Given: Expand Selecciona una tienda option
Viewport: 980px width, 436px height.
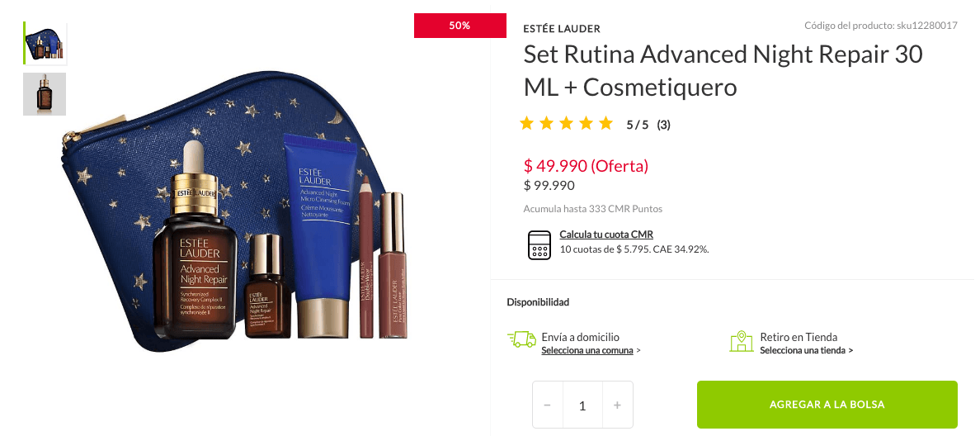Looking at the screenshot, I should (806, 350).
